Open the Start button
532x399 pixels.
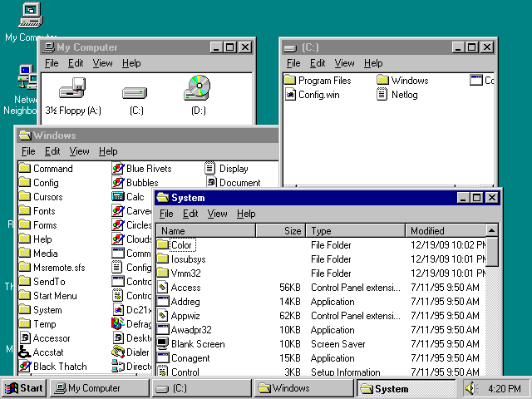24,388
